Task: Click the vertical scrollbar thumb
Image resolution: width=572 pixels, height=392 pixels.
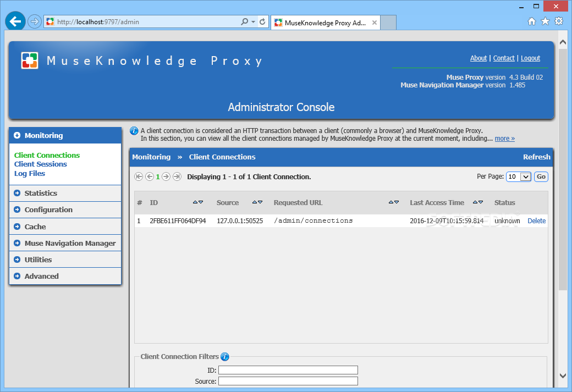Action: [x=563, y=169]
